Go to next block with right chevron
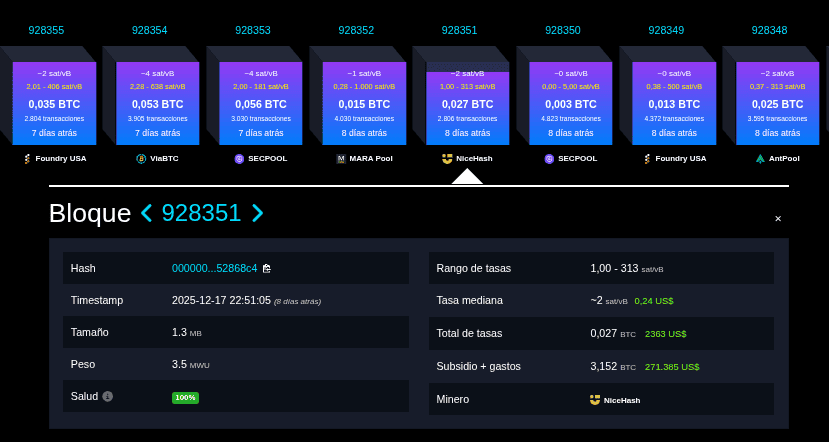Viewport: 829px width, 442px height. (257, 213)
